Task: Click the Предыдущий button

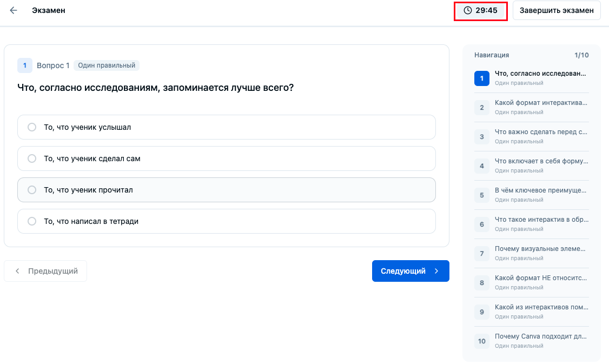Action: pyautogui.click(x=45, y=271)
